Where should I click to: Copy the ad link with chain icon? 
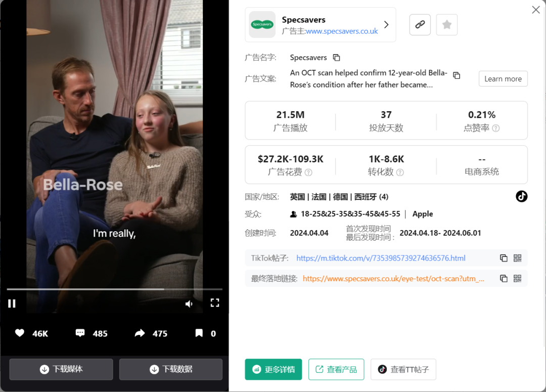420,25
